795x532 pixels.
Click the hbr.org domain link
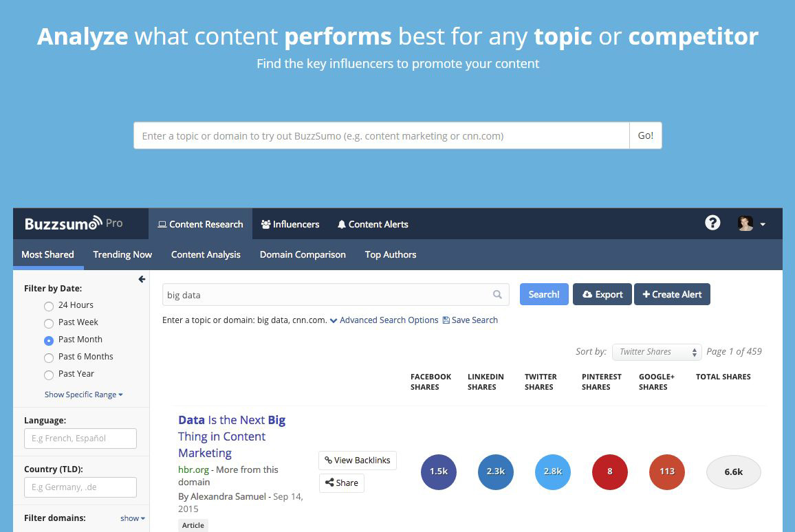[193, 469]
